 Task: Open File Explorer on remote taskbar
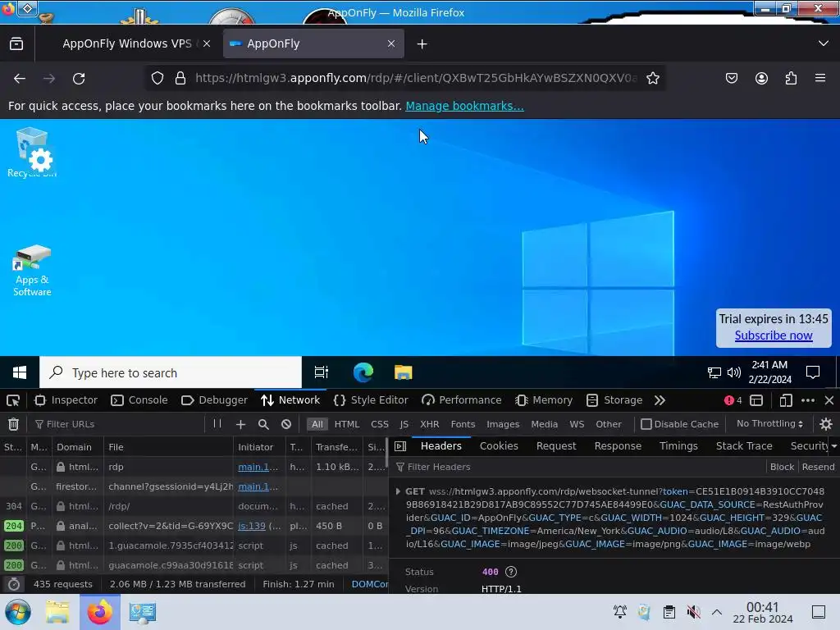403,372
